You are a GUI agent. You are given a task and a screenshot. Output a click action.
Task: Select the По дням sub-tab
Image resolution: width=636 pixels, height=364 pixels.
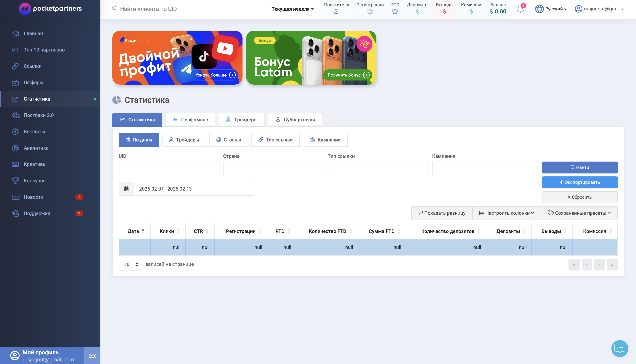139,140
